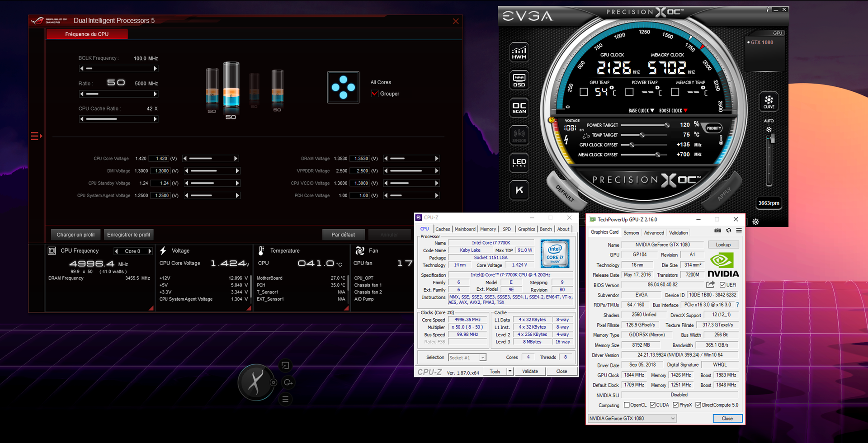868x443 pixels.
Task: Click the Intel Core i7 logo in CPU-Z
Action: coord(555,254)
